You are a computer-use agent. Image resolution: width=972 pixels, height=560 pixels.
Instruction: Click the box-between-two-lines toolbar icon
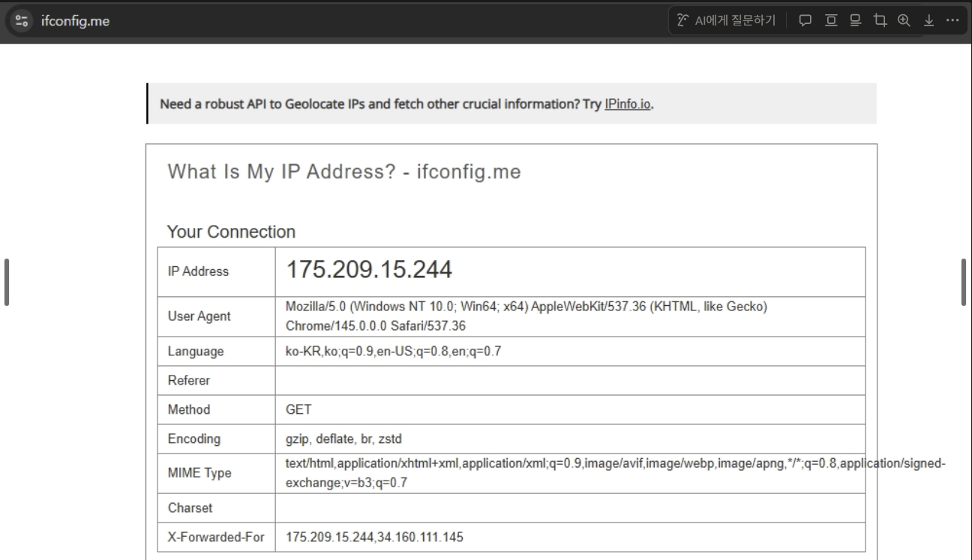(x=832, y=20)
